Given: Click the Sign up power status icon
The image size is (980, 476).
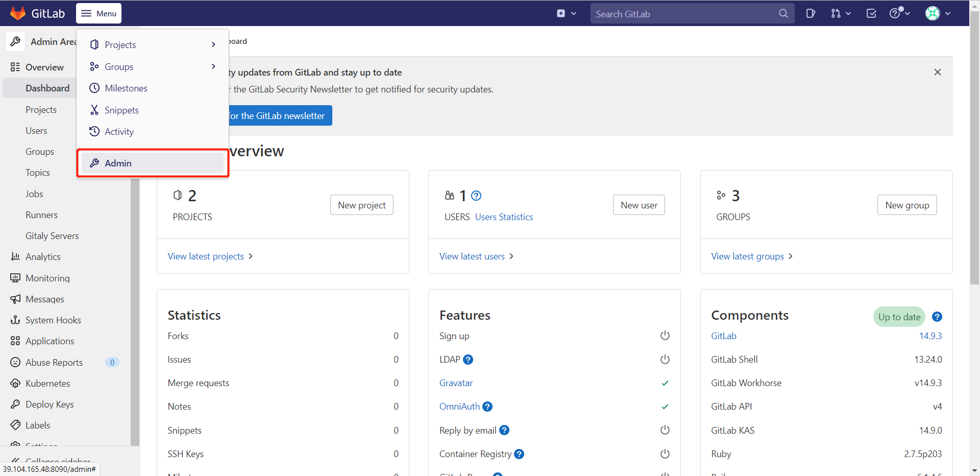Looking at the screenshot, I should coord(665,336).
